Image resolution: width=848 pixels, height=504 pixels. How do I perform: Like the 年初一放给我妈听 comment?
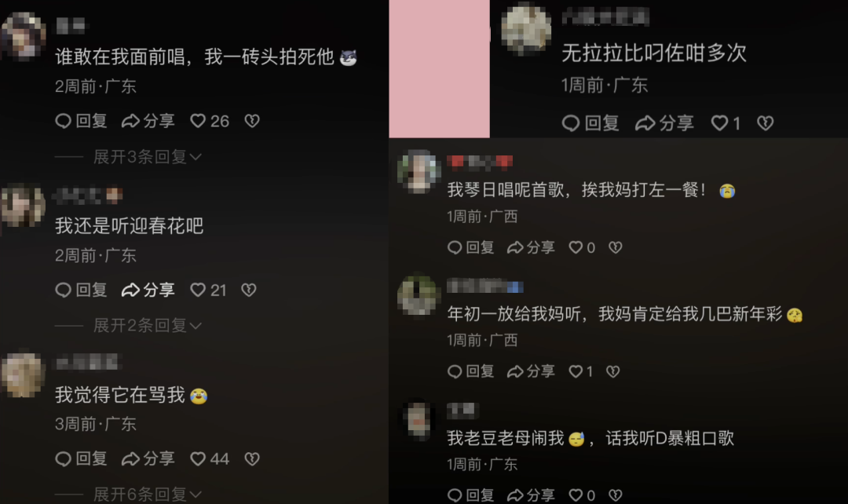coord(581,371)
